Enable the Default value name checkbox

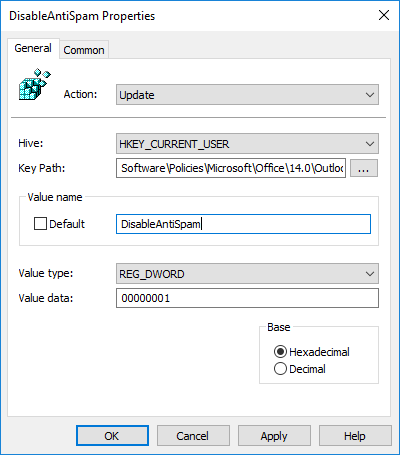tap(40, 224)
